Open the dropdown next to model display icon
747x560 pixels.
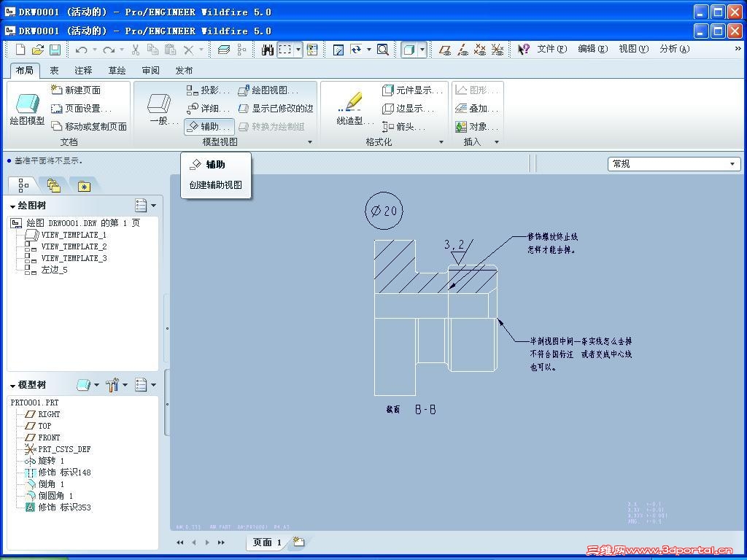tap(422, 50)
